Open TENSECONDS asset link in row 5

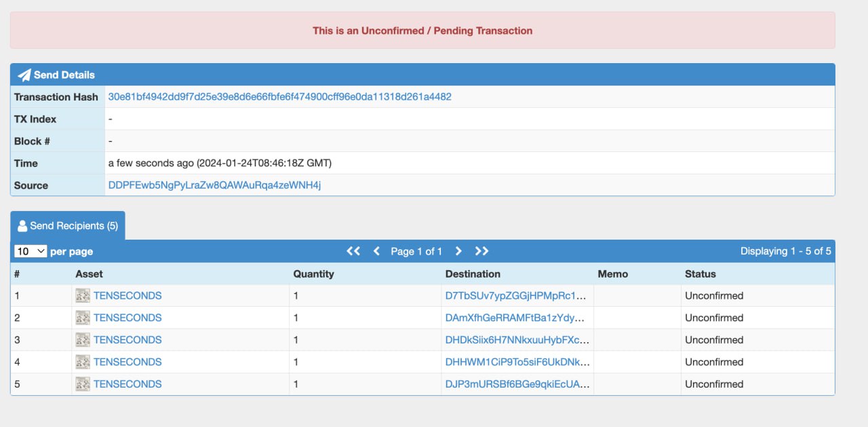click(127, 384)
